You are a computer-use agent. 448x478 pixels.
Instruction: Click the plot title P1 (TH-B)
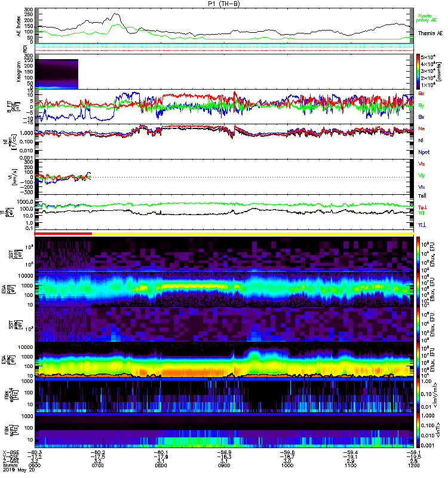223,4
